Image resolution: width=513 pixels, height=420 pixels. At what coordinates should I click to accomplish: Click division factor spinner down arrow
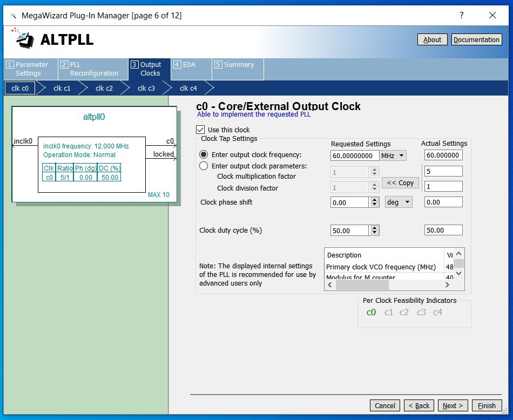point(375,189)
